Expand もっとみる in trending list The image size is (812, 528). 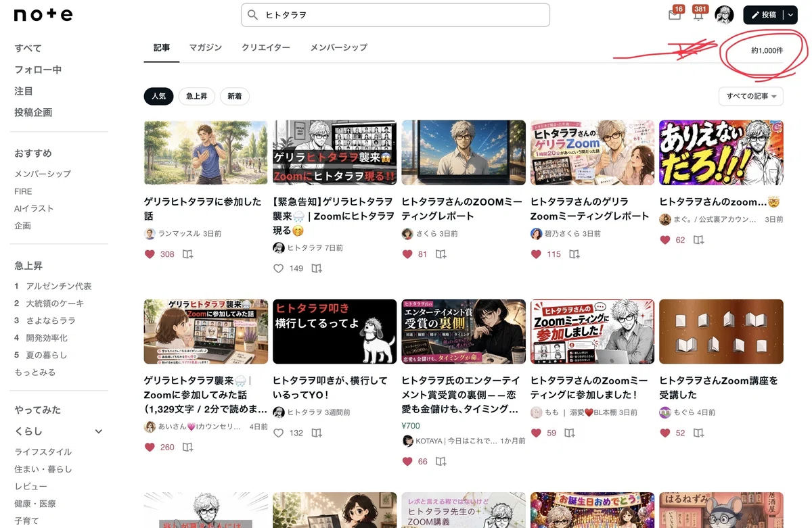35,373
